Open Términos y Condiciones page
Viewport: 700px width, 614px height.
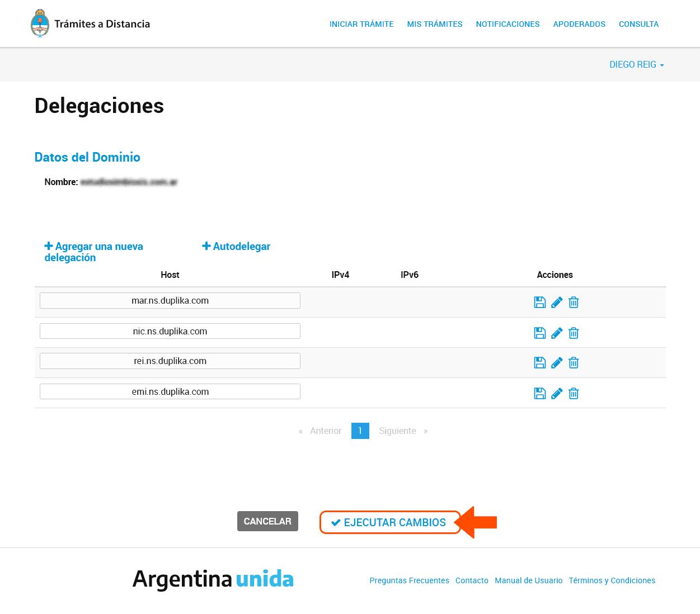point(612,580)
